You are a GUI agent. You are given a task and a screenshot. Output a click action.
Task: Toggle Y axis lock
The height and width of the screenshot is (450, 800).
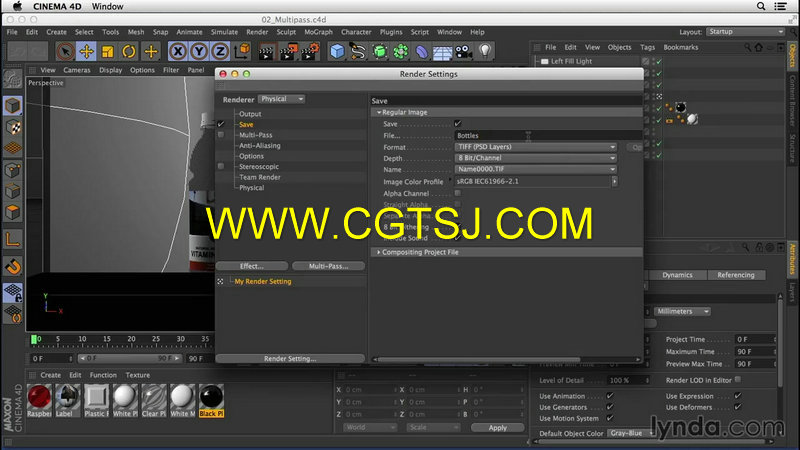point(199,52)
